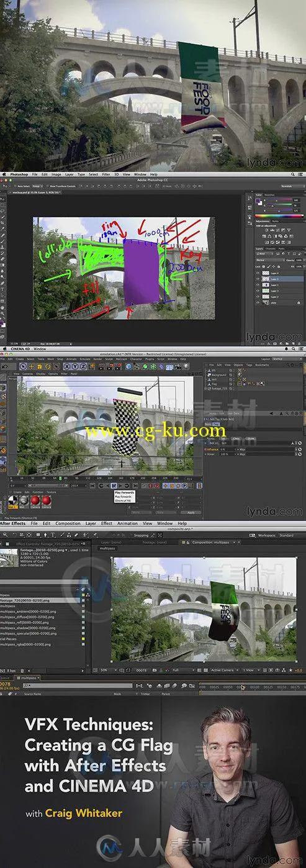Open the MoGraph menu in Cinema 4D
Image resolution: width=306 pixels, height=868 pixels.
point(120,359)
